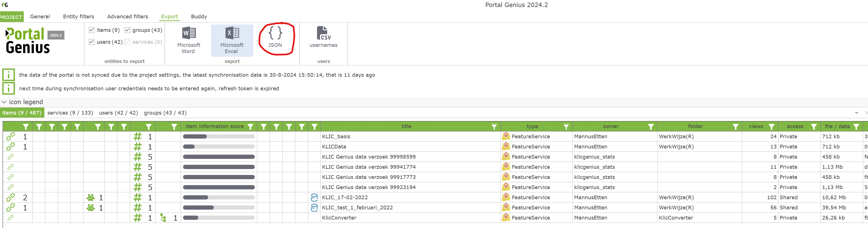Click groups icon in KLIC_test_1_februari_2022 row
The height and width of the screenshot is (228, 868).
click(x=91, y=207)
